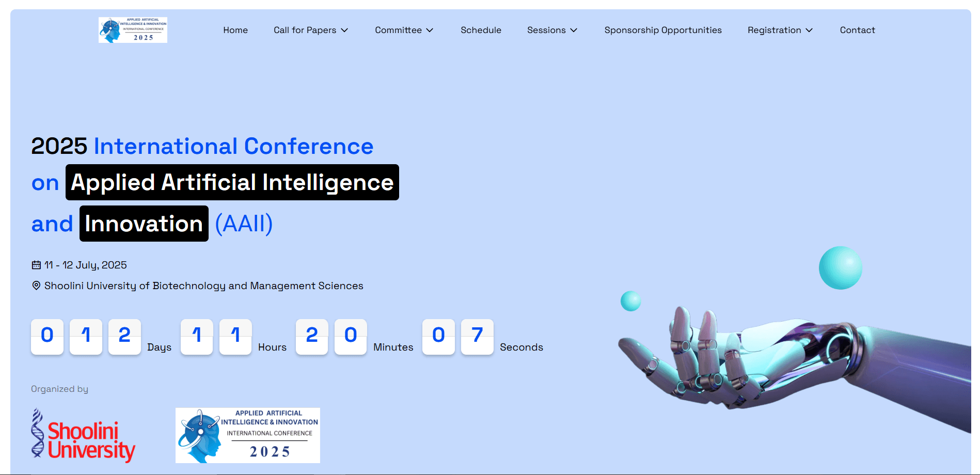Image resolution: width=980 pixels, height=475 pixels.
Task: Click the large AAII conference logo under Organized by
Action: [x=247, y=435]
